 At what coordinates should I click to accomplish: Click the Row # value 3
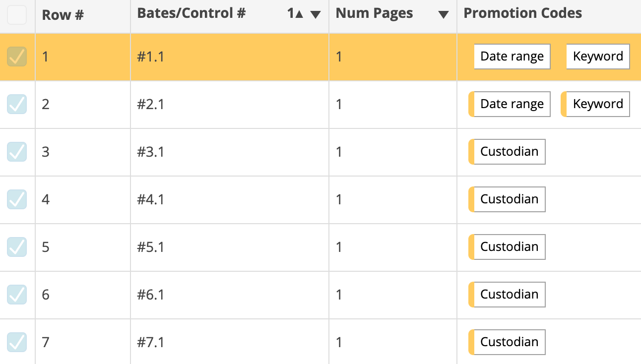(x=46, y=152)
